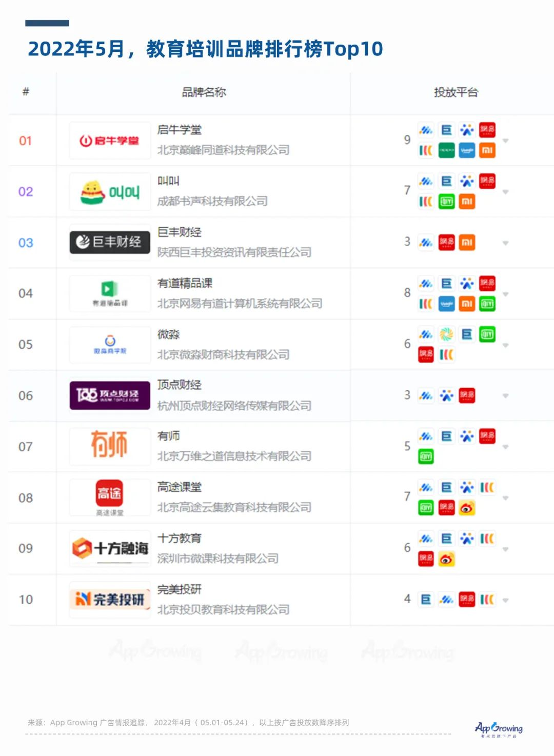
Task: Click the brand name text 十方教育
Action: tap(180, 539)
